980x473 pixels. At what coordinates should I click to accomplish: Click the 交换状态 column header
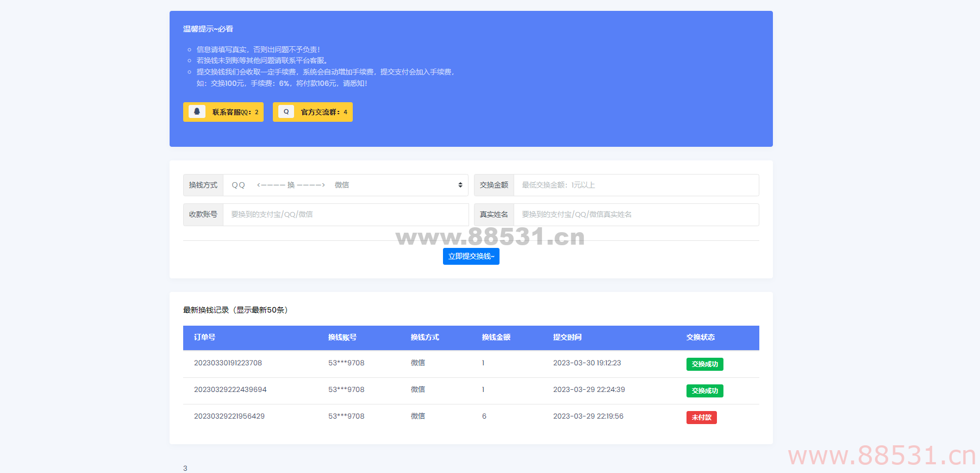click(701, 337)
